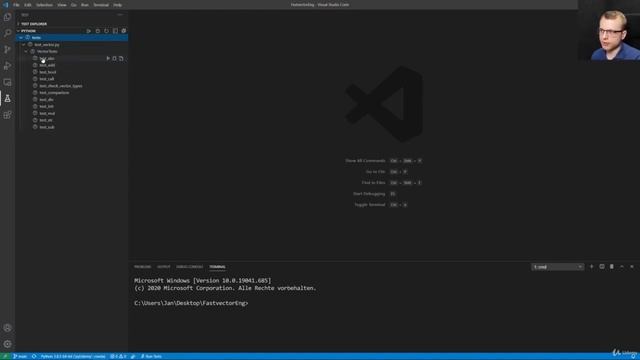Screen dimensions: 640x360
Task: Debug the test_abs test
Action: point(115,58)
